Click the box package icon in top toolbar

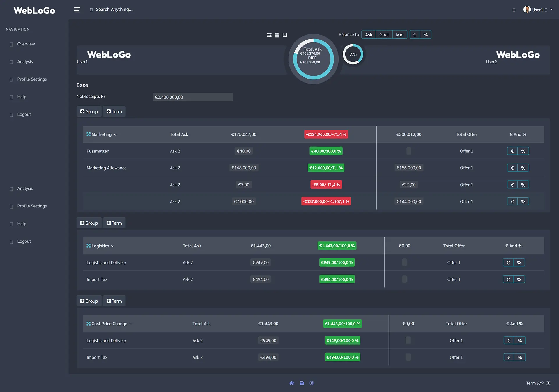tap(277, 35)
